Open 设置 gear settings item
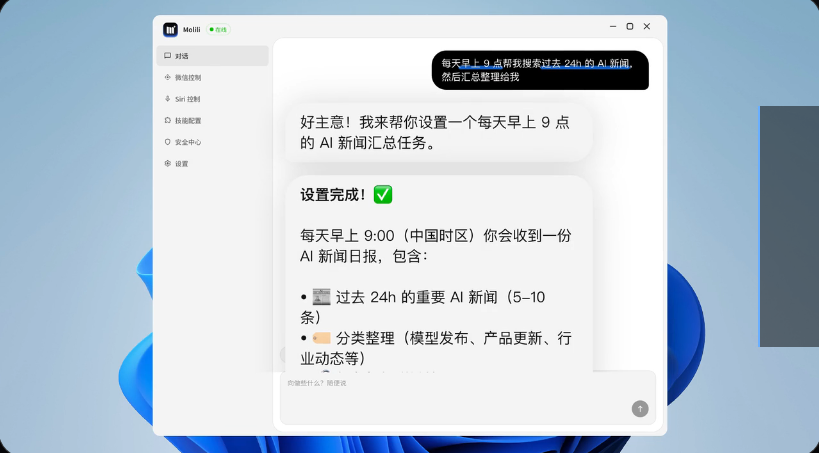 (x=181, y=163)
